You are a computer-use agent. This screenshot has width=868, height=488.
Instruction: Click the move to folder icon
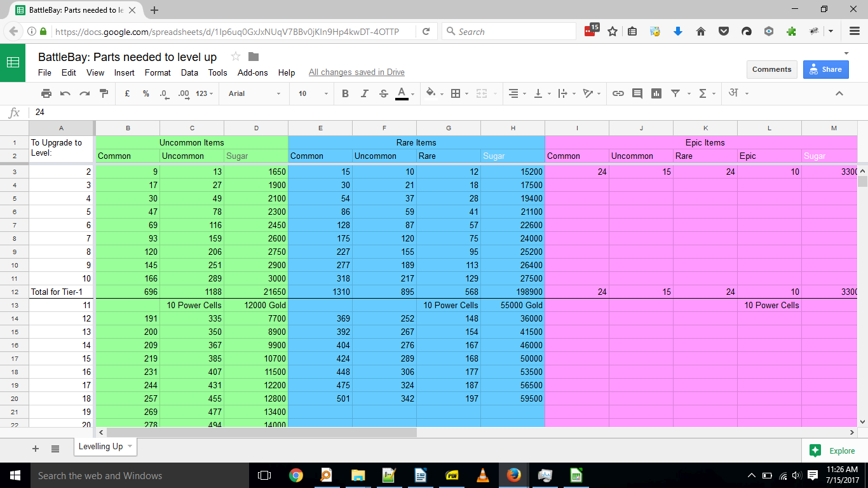tap(254, 57)
